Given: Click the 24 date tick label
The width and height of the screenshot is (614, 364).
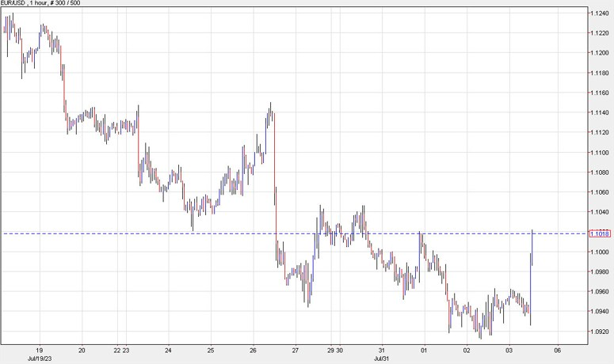Looking at the screenshot, I should pos(167,349).
